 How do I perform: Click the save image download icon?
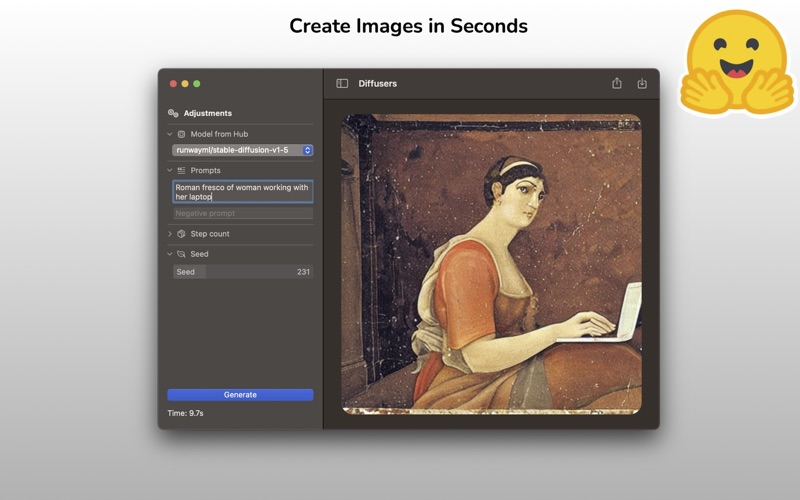642,83
